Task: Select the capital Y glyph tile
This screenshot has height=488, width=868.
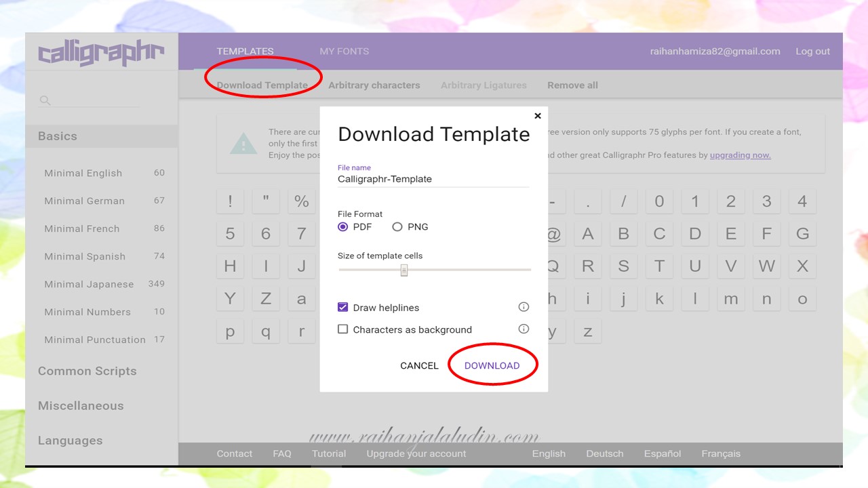Action: pyautogui.click(x=231, y=299)
